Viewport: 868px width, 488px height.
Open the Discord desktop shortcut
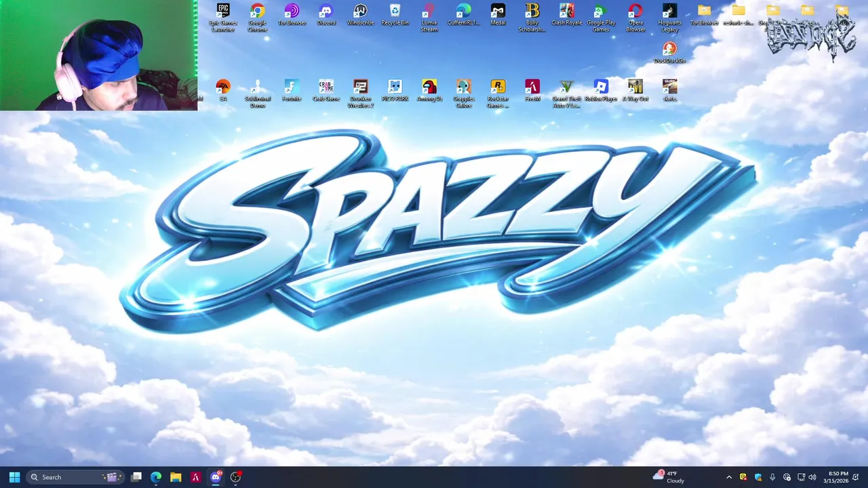tap(326, 15)
